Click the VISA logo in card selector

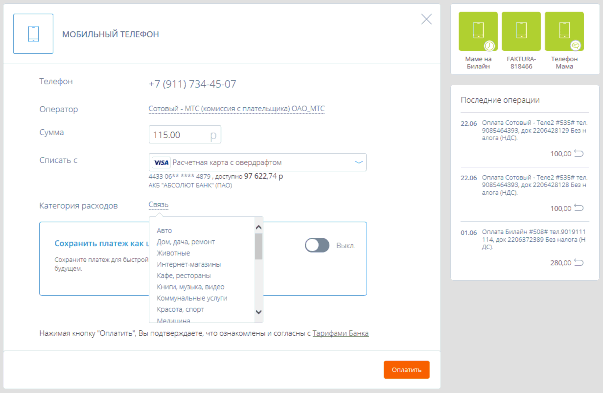click(x=161, y=163)
